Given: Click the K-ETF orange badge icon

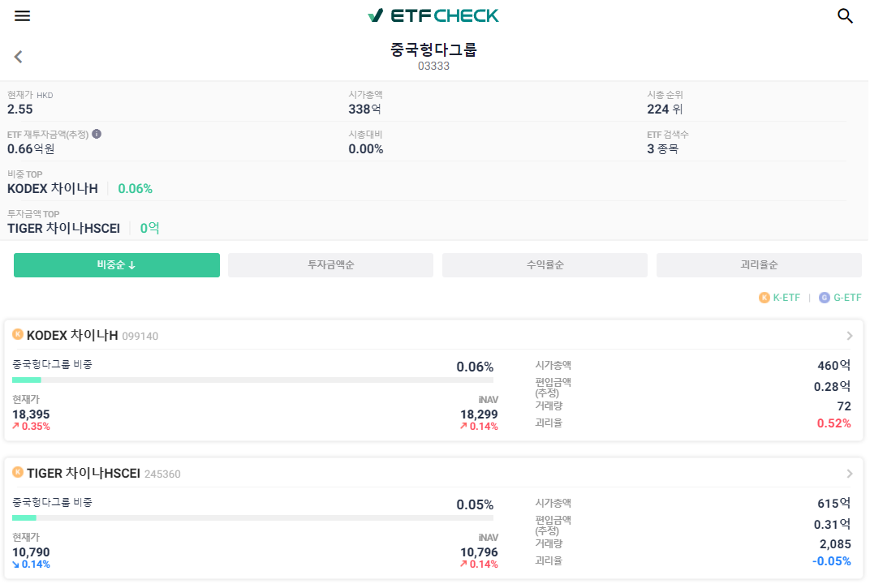Looking at the screenshot, I should coord(764,298).
